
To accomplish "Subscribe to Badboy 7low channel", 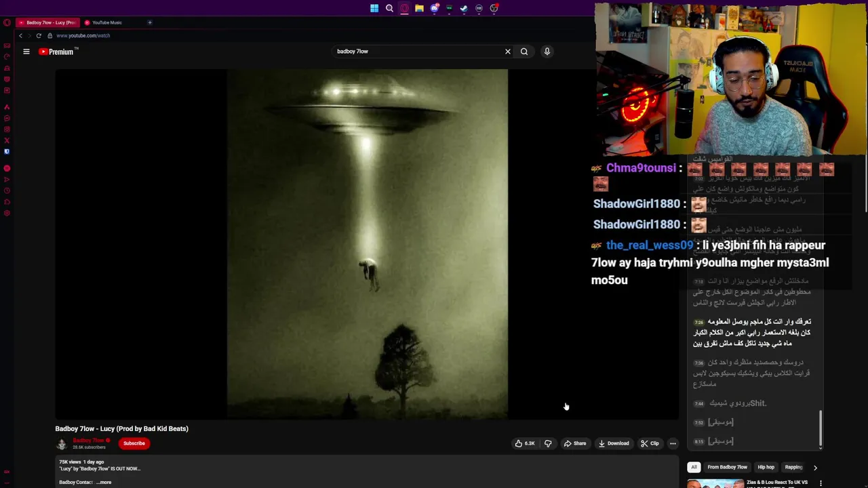I will (134, 443).
